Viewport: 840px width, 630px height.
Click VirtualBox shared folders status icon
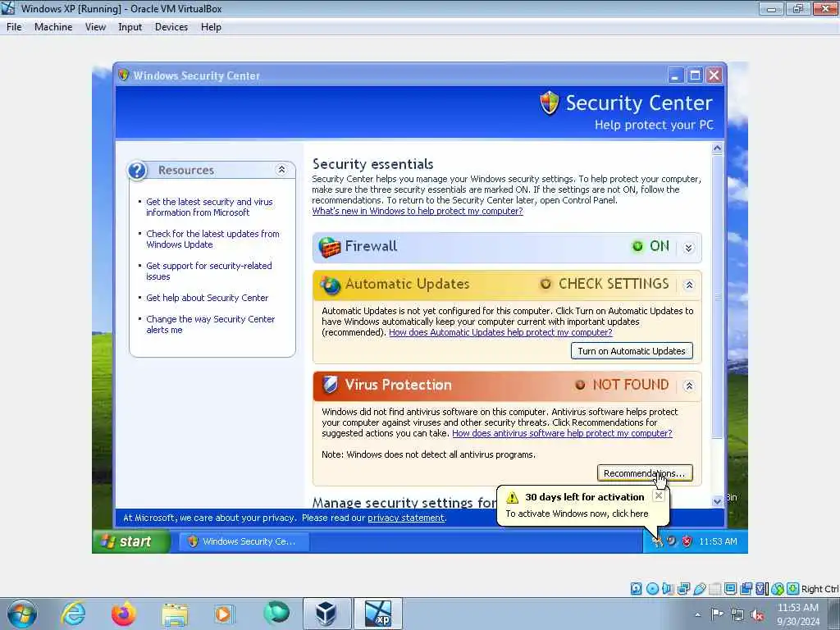tap(715, 589)
